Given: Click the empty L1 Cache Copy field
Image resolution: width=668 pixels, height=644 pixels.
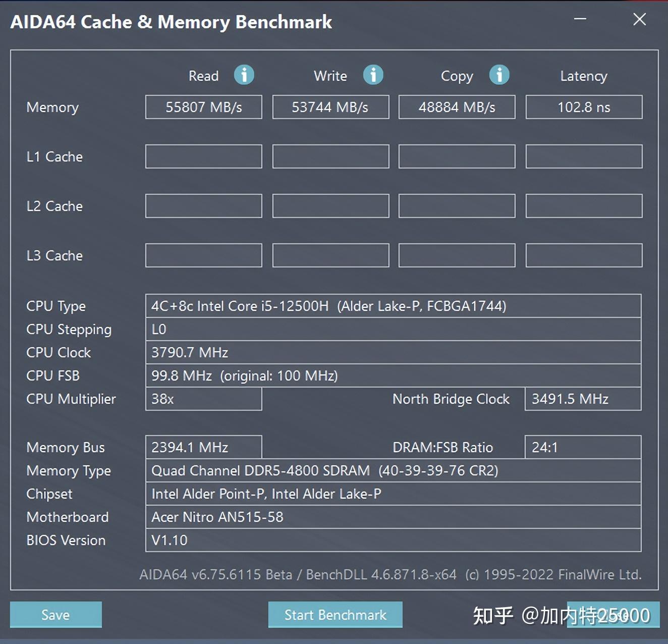Looking at the screenshot, I should coord(457,156).
